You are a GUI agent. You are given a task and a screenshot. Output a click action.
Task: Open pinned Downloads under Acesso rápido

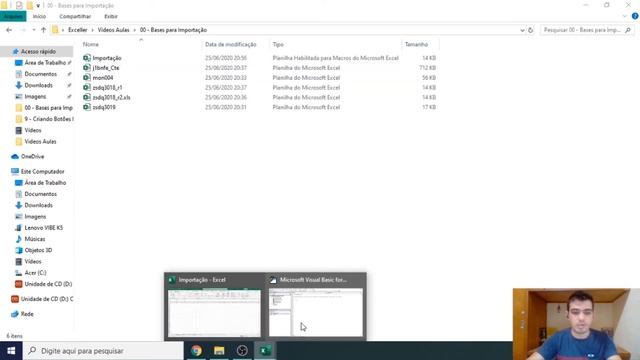pyautogui.click(x=38, y=85)
